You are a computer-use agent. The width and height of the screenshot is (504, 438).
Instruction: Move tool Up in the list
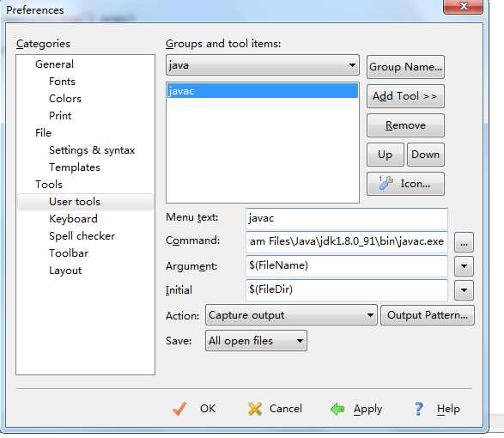click(x=385, y=155)
